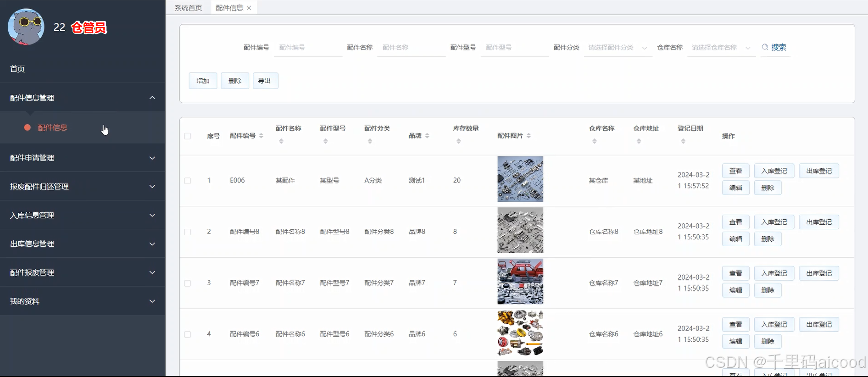Check the row for 配件编号6
Viewport: 868px width, 377px height.
tap(188, 334)
